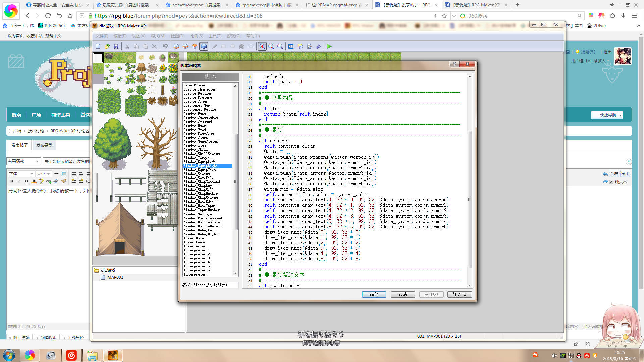Select Window_EquipItem in the script list
Image resolution: width=644 pixels, height=362 pixels.
click(x=200, y=170)
